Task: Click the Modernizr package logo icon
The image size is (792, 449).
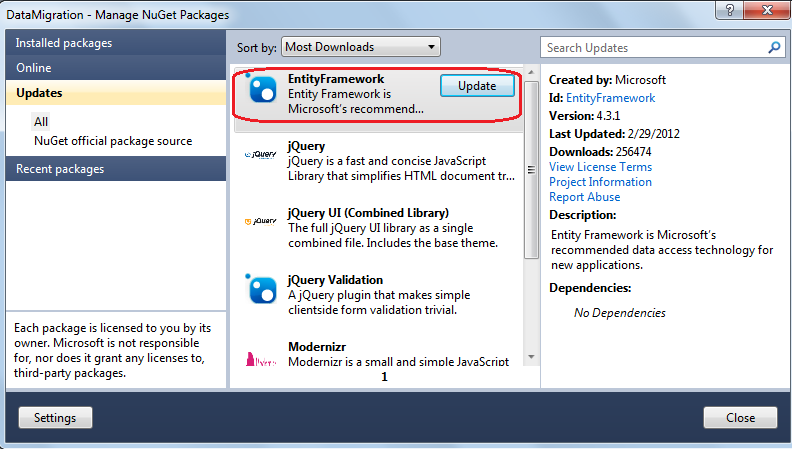Action: 261,357
